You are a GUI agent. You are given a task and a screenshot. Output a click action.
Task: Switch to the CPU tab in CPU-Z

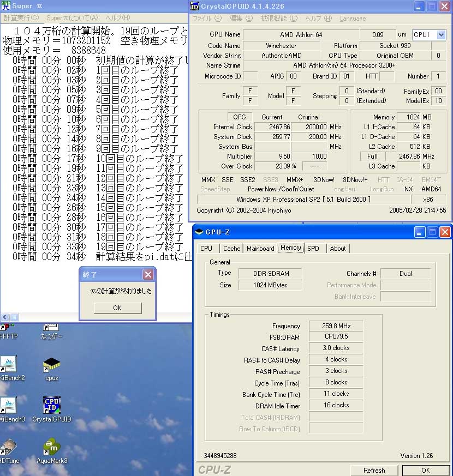click(x=206, y=248)
